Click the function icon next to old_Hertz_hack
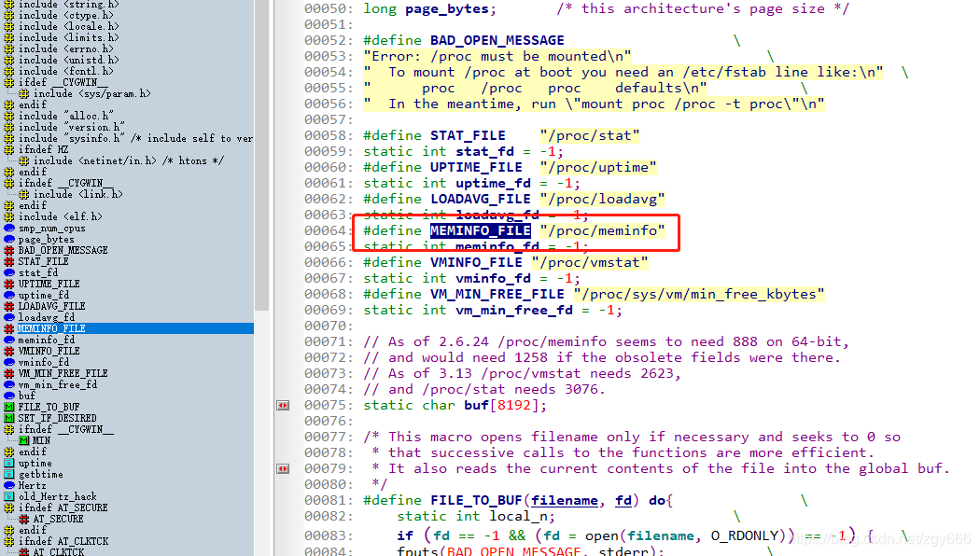Image resolution: width=980 pixels, height=556 pixels. click(x=8, y=496)
